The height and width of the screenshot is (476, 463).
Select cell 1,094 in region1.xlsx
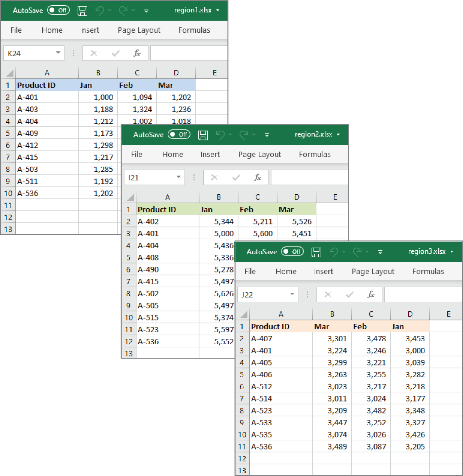tap(137, 97)
